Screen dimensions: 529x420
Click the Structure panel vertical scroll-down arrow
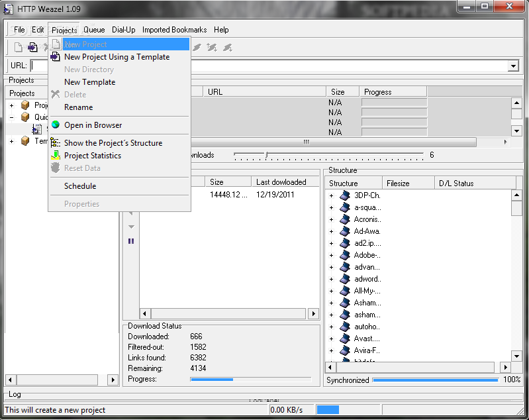coord(516,356)
